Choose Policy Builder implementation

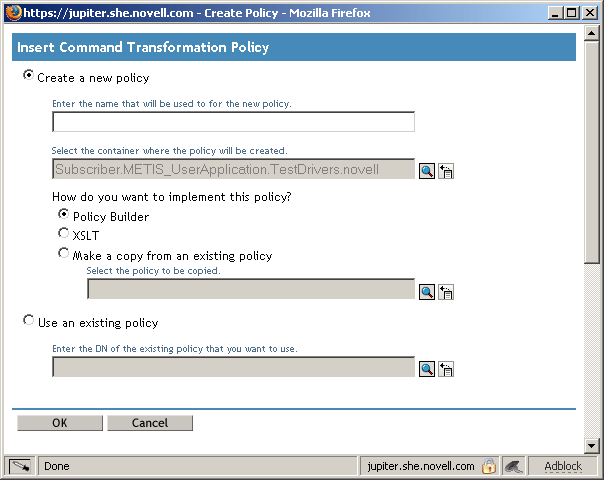click(64, 215)
